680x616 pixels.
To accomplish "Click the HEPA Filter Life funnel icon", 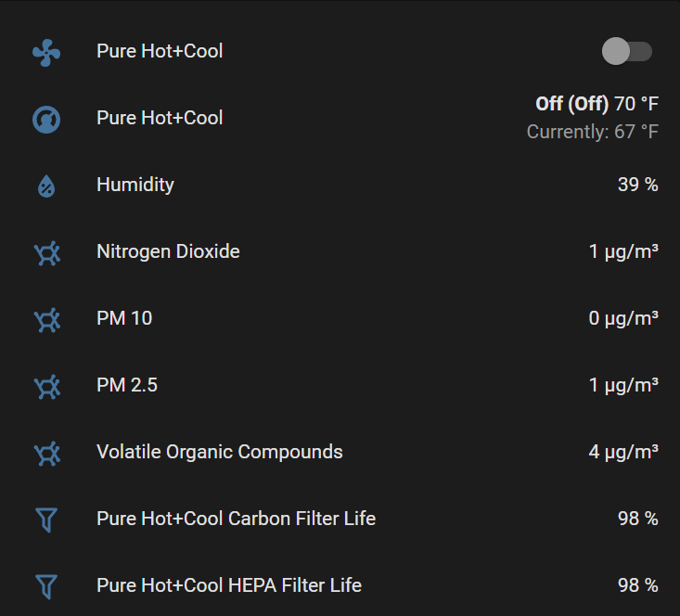I will 46,586.
